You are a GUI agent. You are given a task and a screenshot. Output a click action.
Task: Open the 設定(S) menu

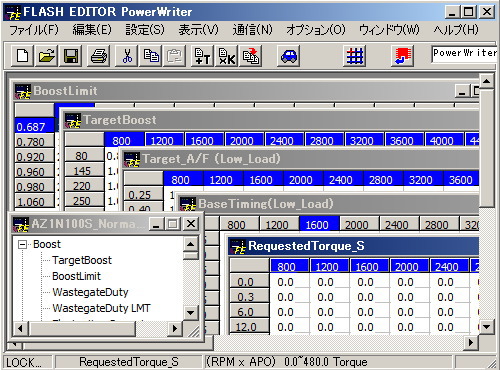click(x=145, y=30)
